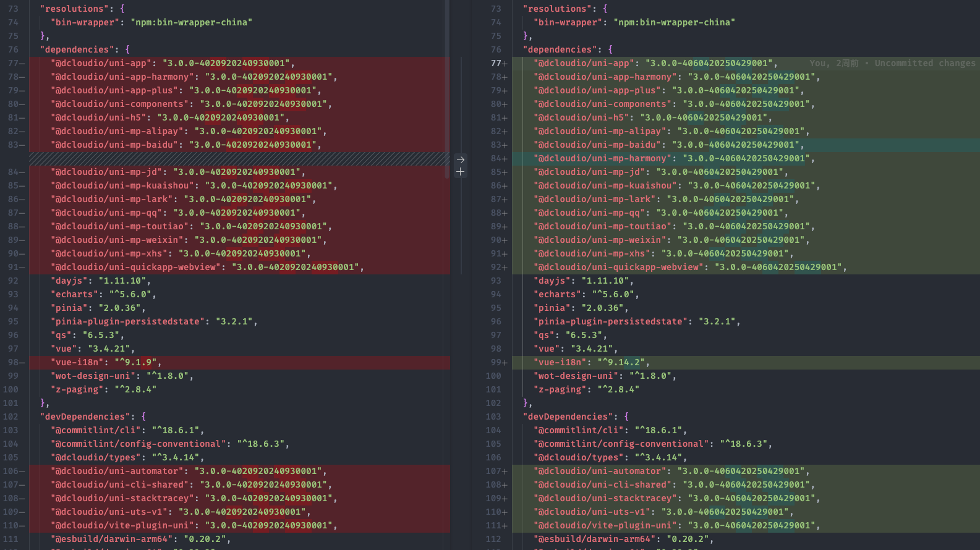Viewport: 980px width, 550px height.
Task: Click "resolutions" key in original pane
Action: (x=75, y=9)
